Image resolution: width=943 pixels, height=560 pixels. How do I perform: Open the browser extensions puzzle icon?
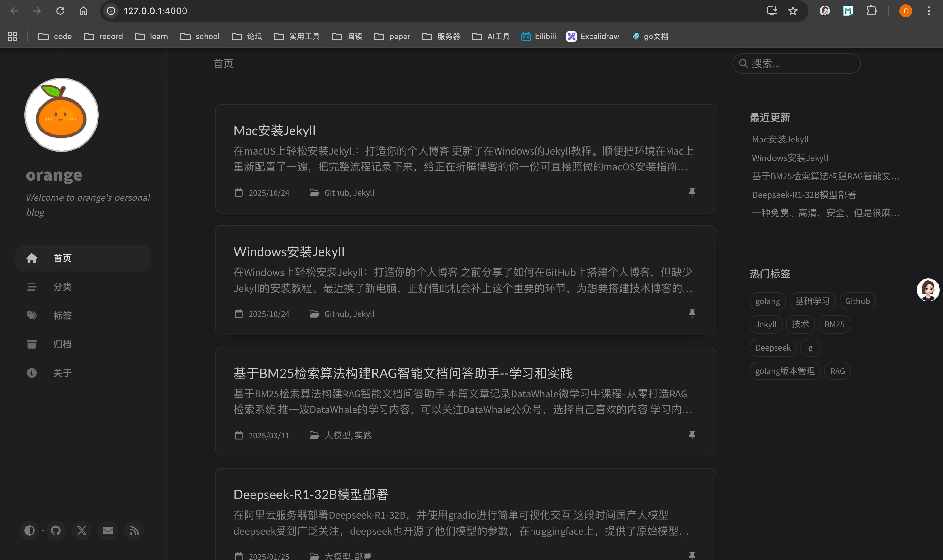871,11
